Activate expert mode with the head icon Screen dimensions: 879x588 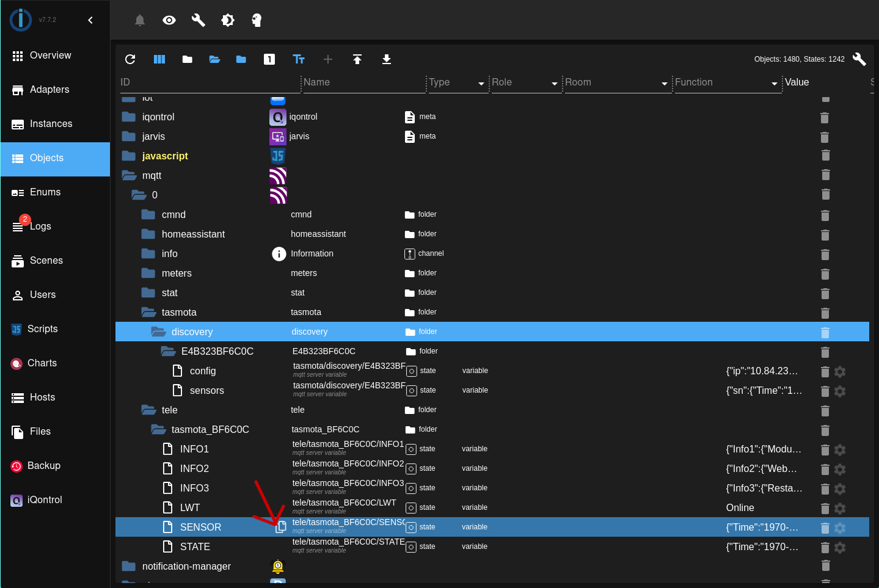pos(257,20)
